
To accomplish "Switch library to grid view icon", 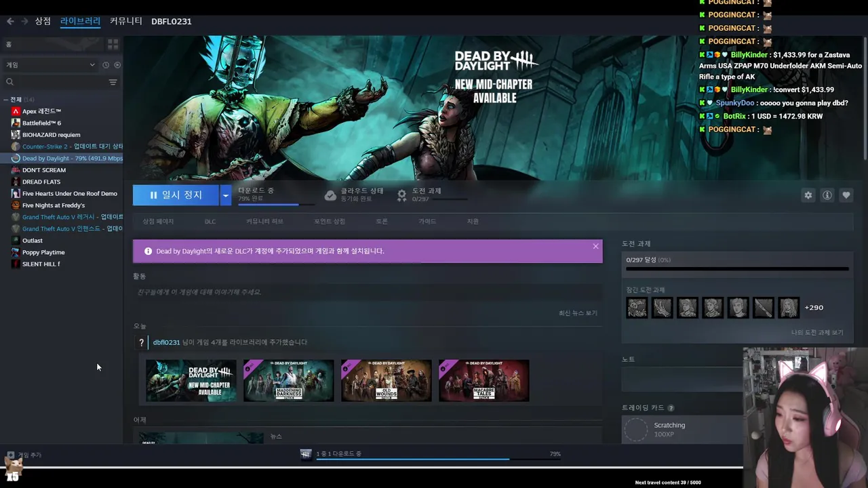I will [113, 44].
